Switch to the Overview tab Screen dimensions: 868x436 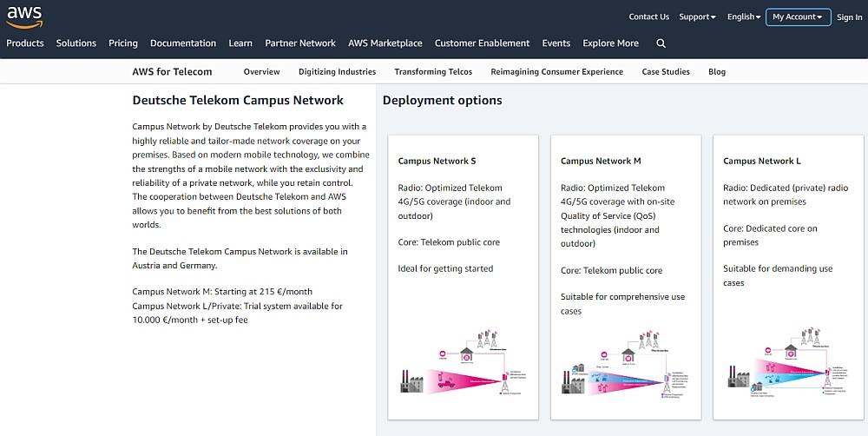[x=262, y=71]
